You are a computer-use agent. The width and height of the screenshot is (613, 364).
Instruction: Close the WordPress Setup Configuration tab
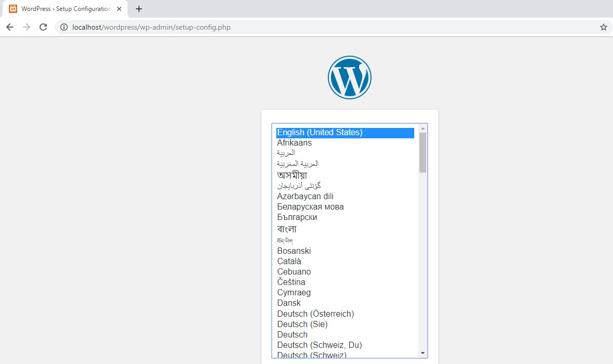click(119, 9)
